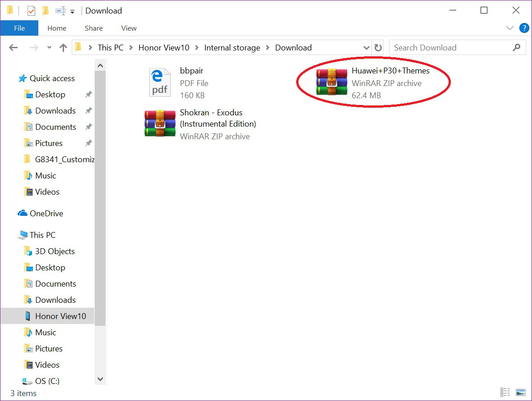Click the bbpair file name
532x401 pixels.
[x=192, y=71]
